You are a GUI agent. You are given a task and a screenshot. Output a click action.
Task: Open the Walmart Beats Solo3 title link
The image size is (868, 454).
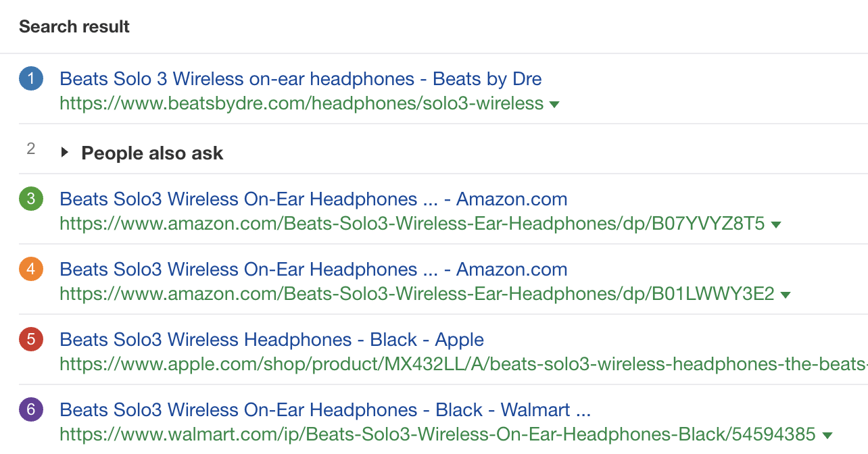[325, 410]
